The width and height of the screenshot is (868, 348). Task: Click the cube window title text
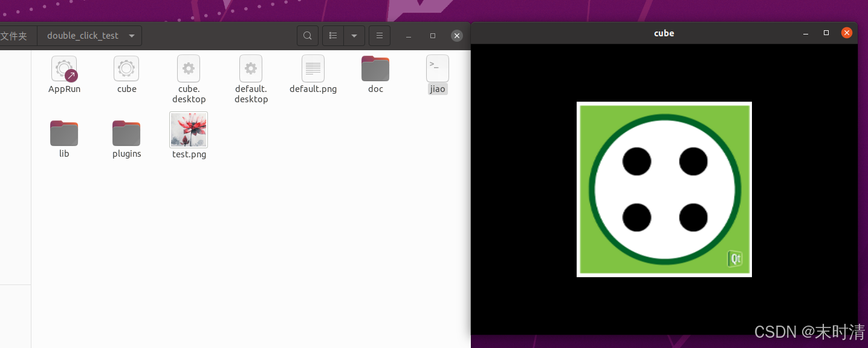click(664, 33)
